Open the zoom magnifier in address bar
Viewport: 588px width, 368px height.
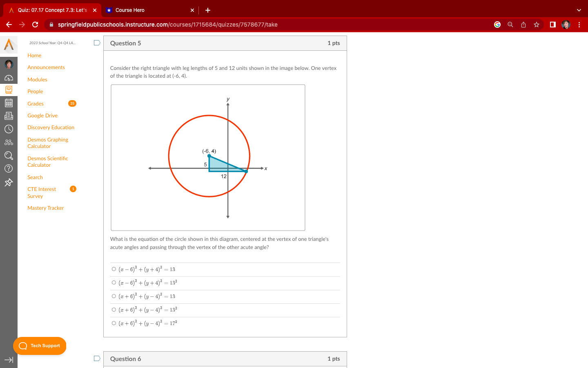click(510, 25)
